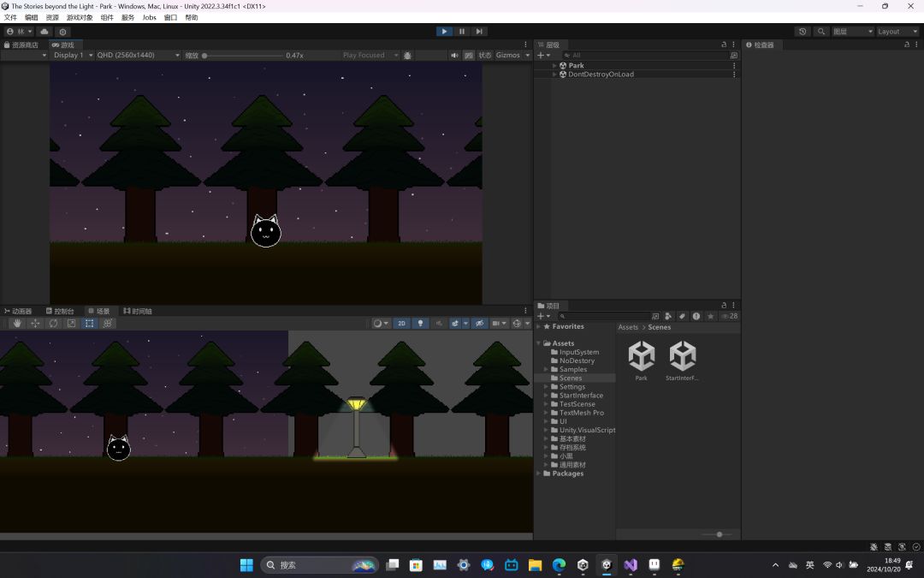The height and width of the screenshot is (578, 924).
Task: Toggle 2D mode in scene view
Action: pyautogui.click(x=401, y=324)
